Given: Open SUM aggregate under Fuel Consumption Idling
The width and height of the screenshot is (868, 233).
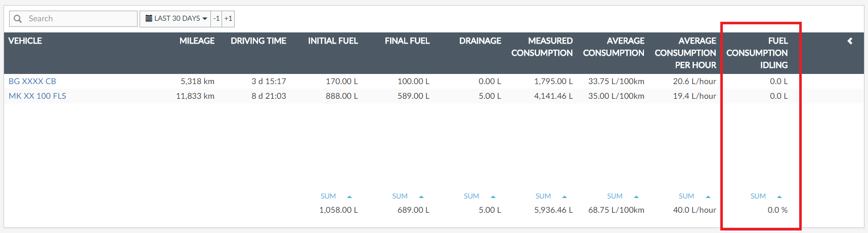Looking at the screenshot, I should pyautogui.click(x=766, y=197).
